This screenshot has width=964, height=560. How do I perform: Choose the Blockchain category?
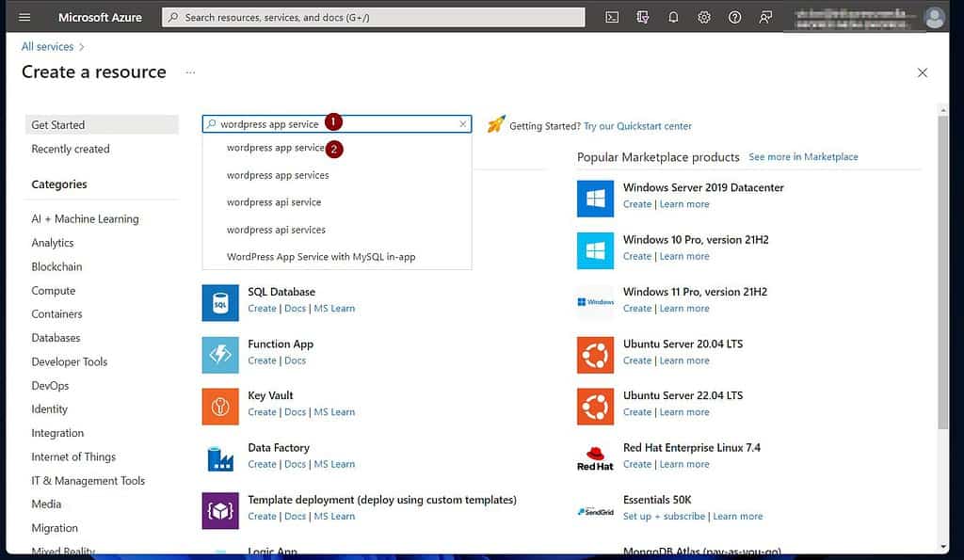click(x=56, y=266)
